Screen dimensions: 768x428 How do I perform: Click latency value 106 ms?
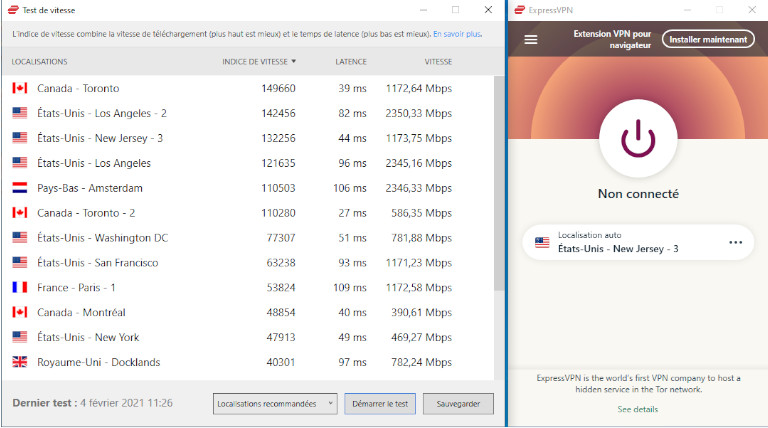[x=350, y=189]
